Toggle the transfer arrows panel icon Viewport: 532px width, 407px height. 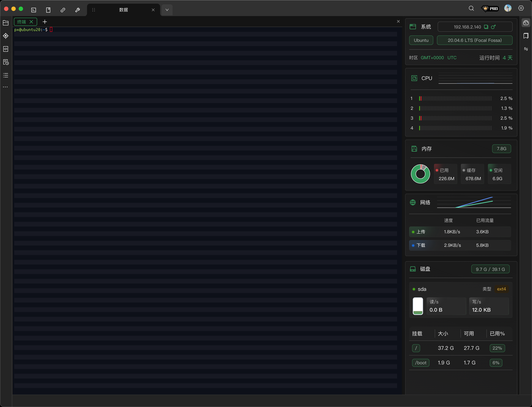526,49
